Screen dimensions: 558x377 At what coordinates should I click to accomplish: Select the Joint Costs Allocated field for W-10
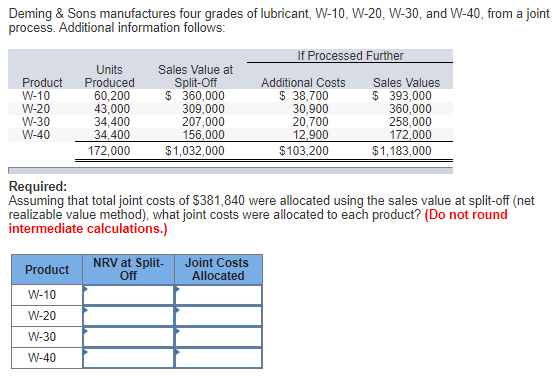pos(219,295)
